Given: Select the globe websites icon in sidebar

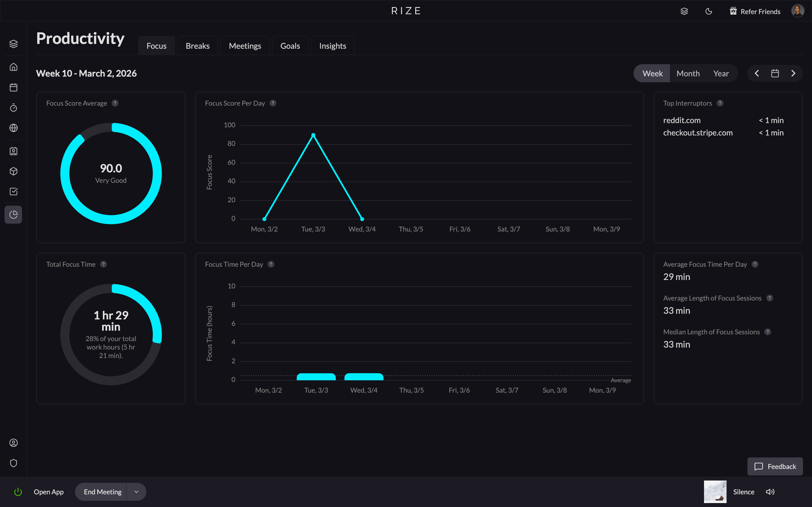Looking at the screenshot, I should point(14,128).
